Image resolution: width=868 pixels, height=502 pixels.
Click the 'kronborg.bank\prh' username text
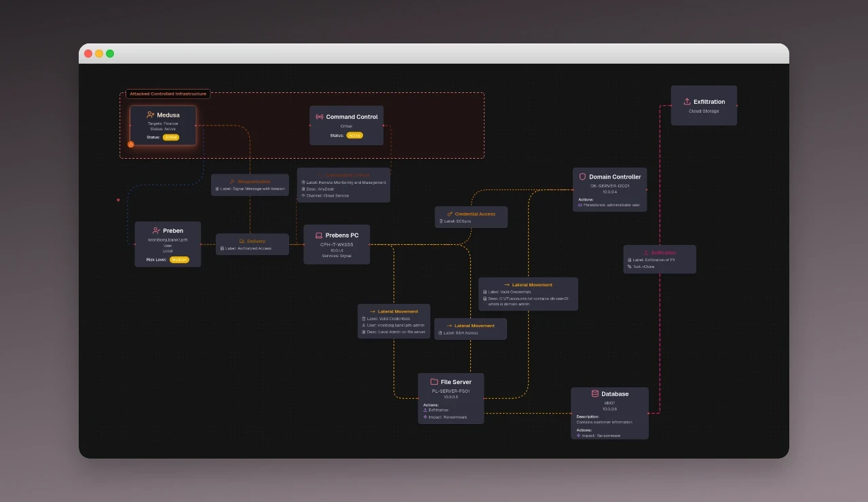168,240
